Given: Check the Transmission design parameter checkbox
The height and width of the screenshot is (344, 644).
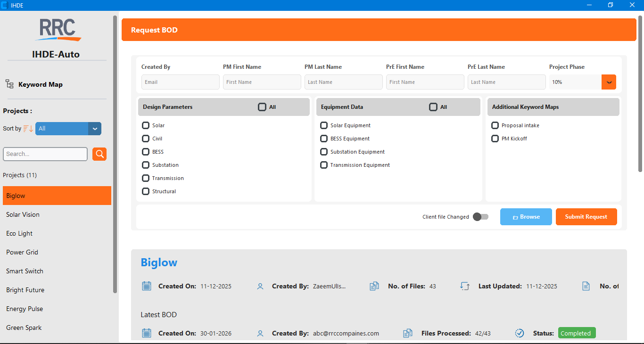Looking at the screenshot, I should pos(146,178).
